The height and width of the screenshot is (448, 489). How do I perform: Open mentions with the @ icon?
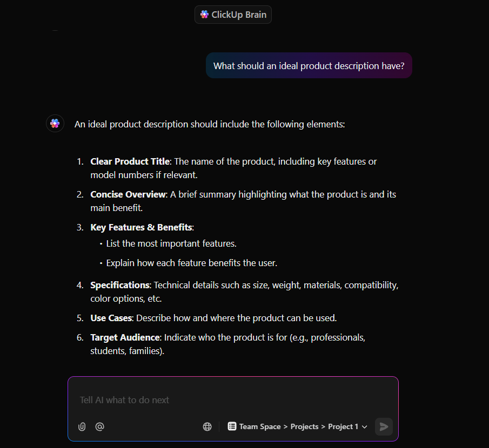click(x=99, y=426)
